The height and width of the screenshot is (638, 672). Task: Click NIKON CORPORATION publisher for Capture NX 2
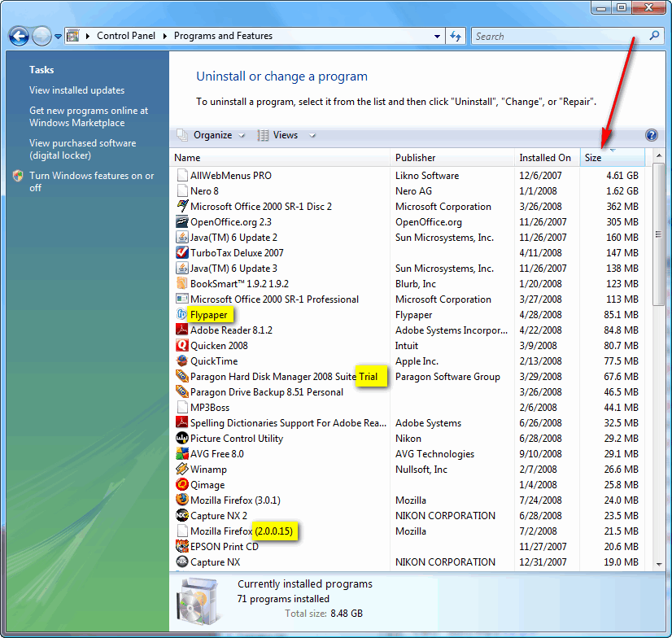[445, 515]
